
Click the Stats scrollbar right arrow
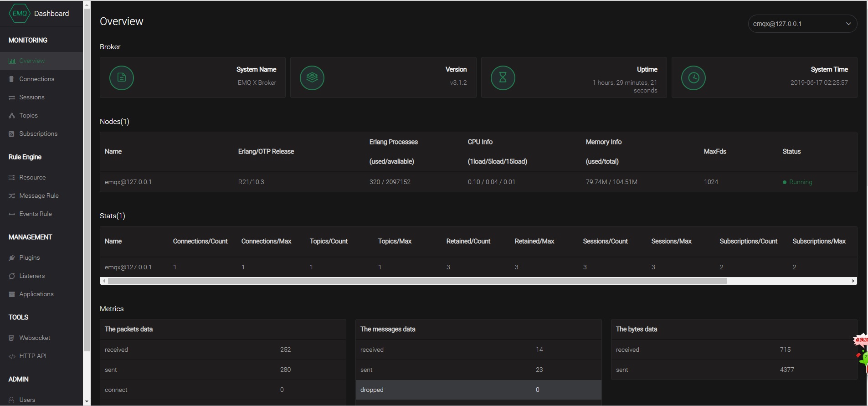853,281
